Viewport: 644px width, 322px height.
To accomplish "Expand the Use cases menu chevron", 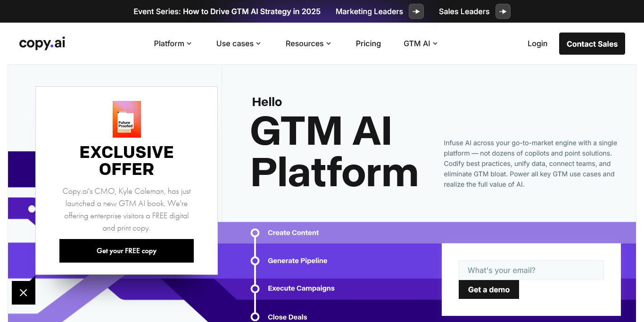I will click(x=258, y=43).
